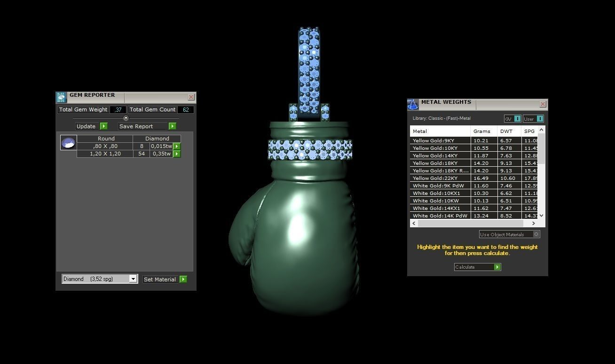Viewport: 615px width, 364px height.
Task: Click the 10.60 DWT value
Action: click(x=508, y=178)
